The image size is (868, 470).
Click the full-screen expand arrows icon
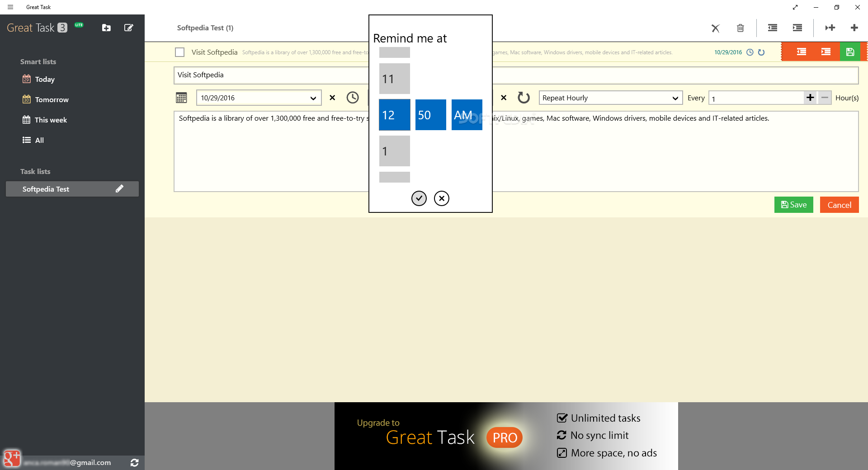tap(795, 7)
